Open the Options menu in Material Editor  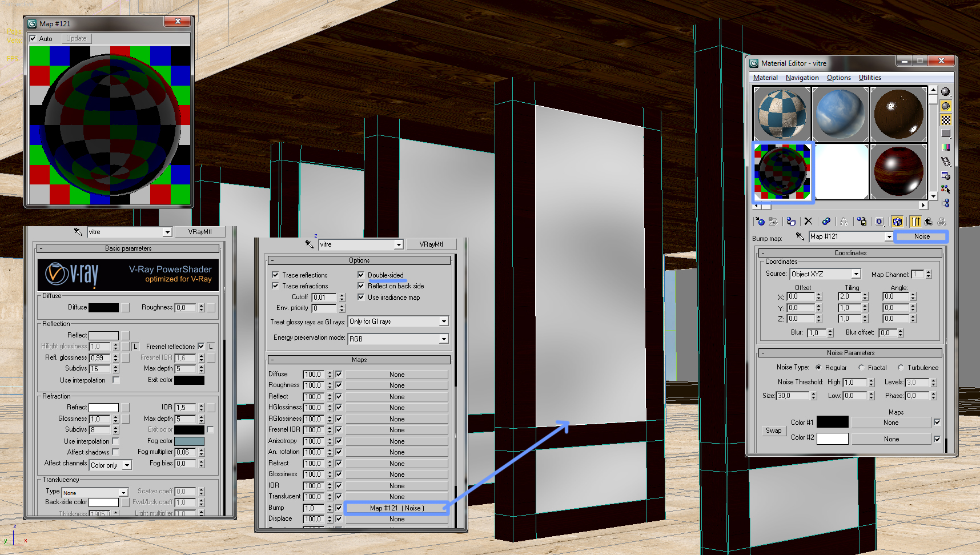[838, 78]
